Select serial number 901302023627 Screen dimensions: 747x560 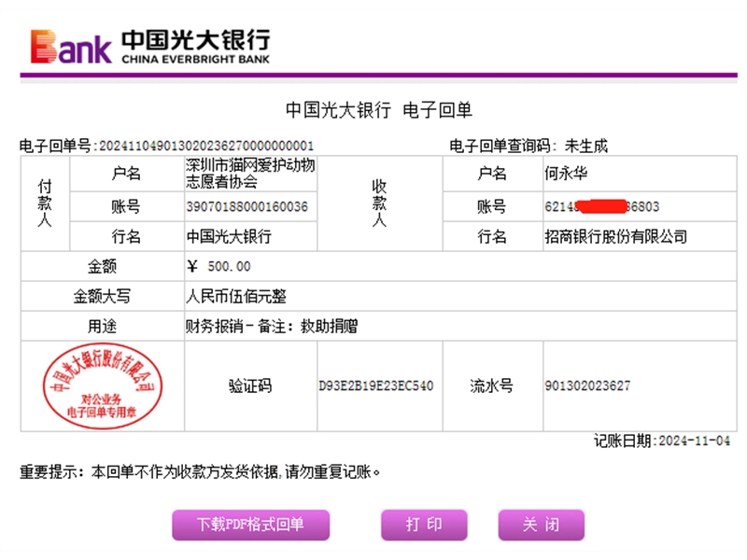587,385
